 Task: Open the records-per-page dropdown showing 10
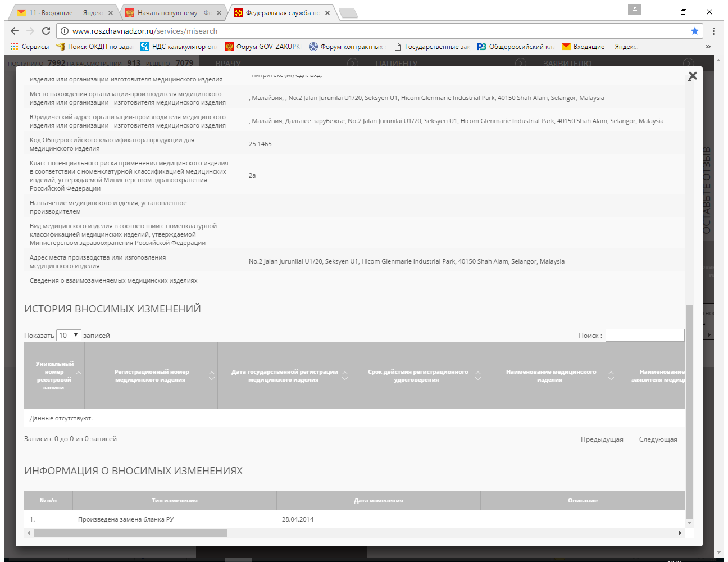click(69, 336)
